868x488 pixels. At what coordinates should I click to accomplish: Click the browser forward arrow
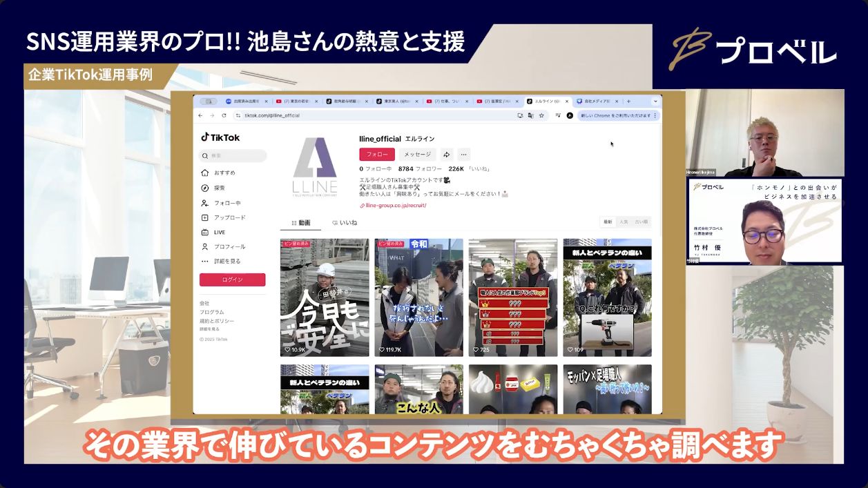212,115
